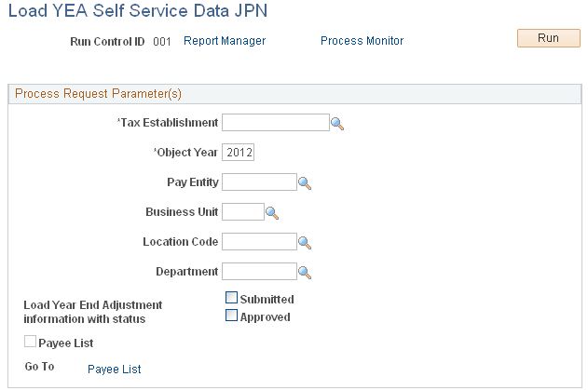This screenshot has width=588, height=390.
Task: Open the Report Manager link
Action: [225, 41]
